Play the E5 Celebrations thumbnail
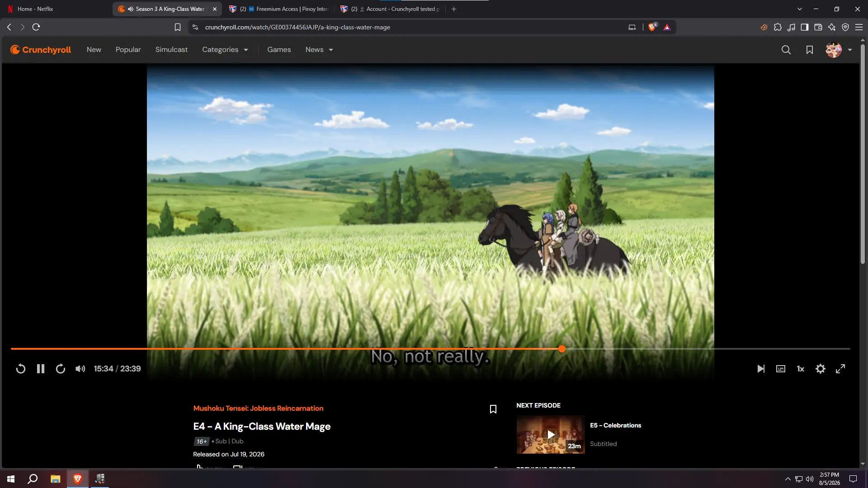 coord(551,435)
